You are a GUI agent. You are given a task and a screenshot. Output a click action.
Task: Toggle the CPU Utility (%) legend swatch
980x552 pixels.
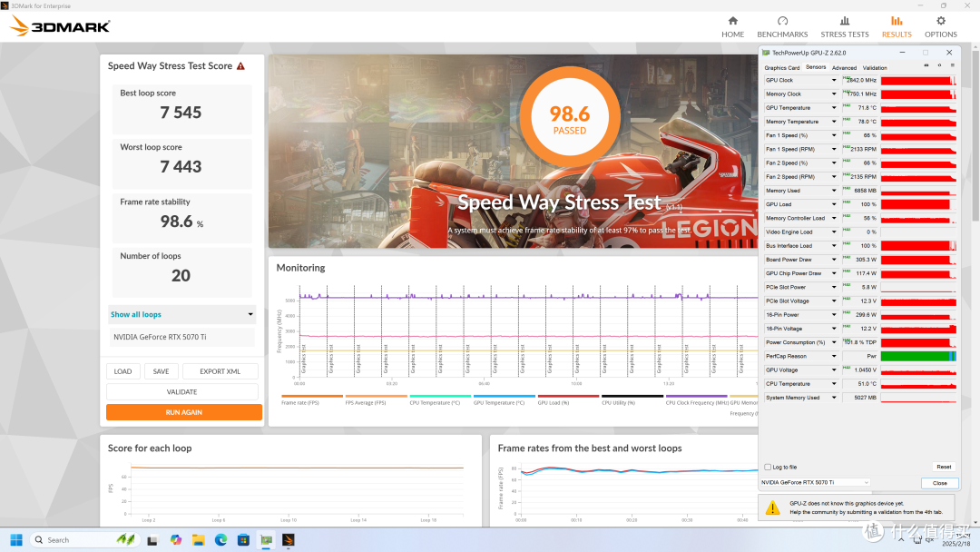[632, 396]
